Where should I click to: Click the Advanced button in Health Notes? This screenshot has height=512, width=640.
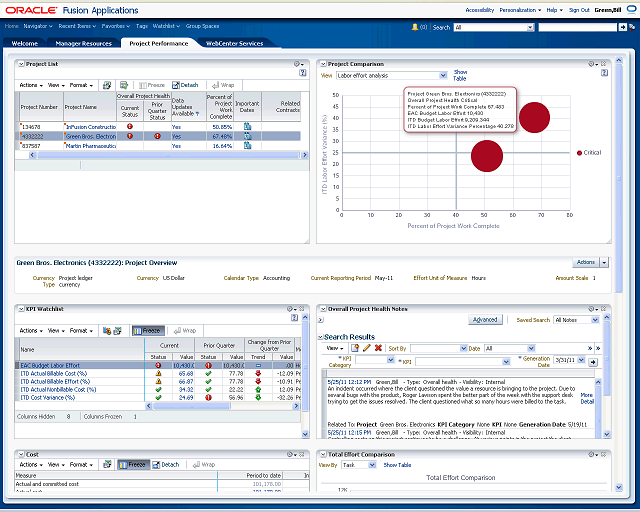[x=484, y=320]
